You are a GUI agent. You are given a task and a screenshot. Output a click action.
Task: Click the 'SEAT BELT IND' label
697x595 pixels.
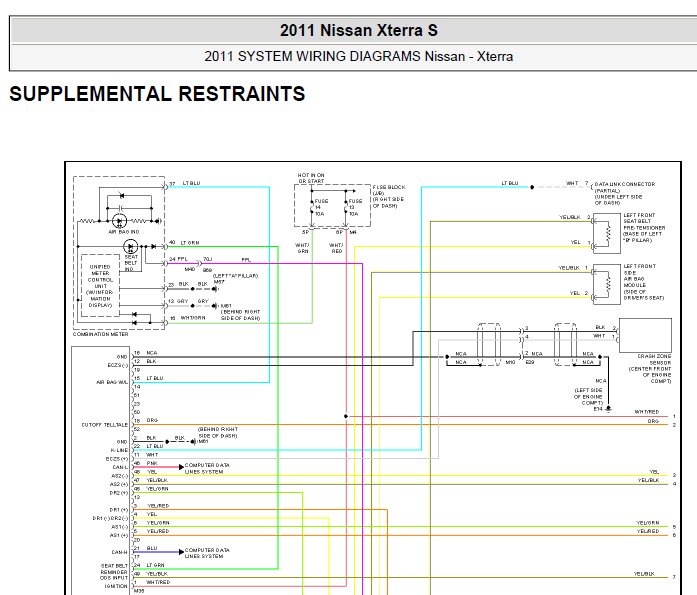131,263
